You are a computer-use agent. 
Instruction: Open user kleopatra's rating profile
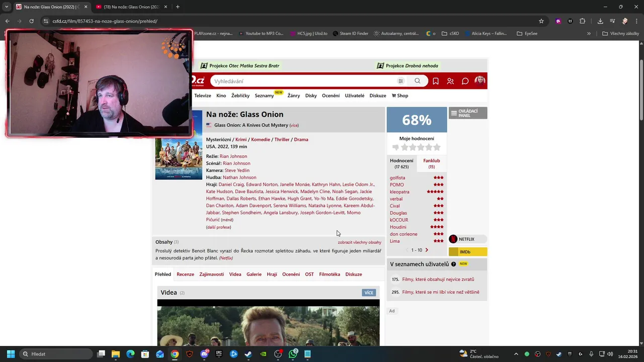[x=399, y=192]
